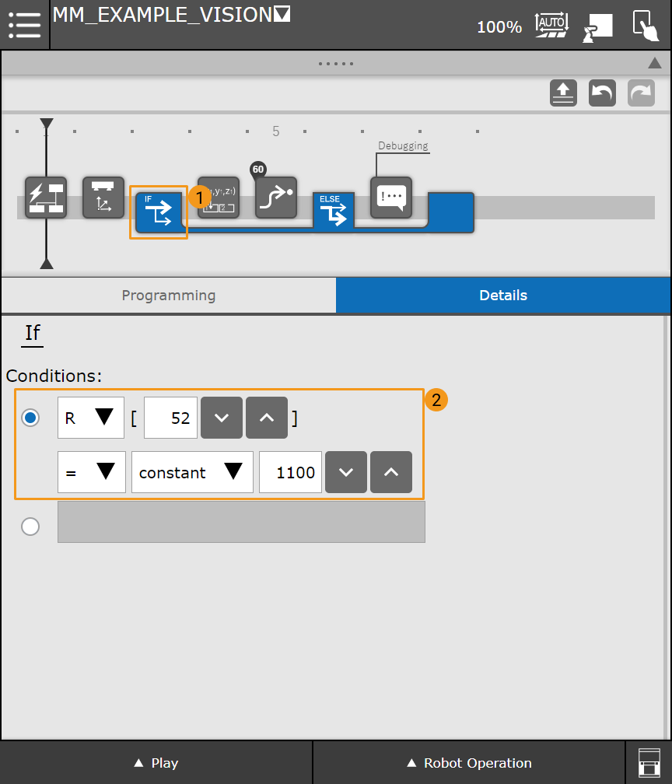The height and width of the screenshot is (784, 672).
Task: Click the upload program icon
Action: tap(563, 93)
